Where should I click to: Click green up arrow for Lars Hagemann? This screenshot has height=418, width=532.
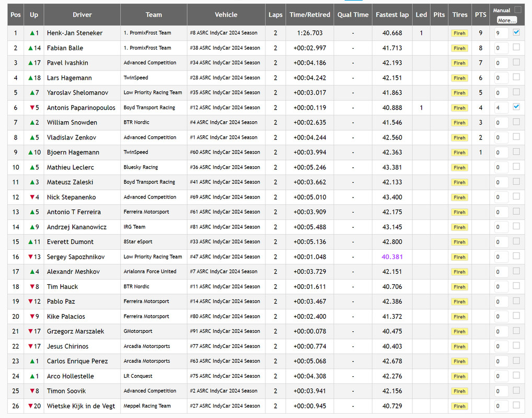(30, 78)
